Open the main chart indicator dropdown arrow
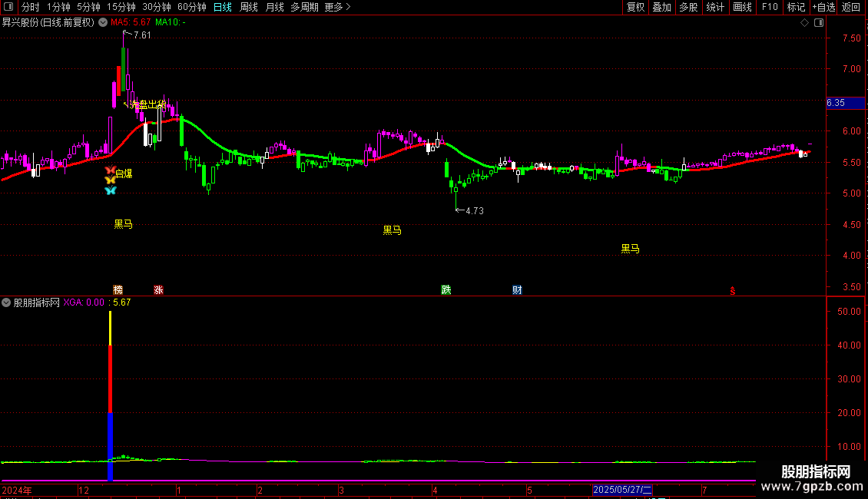The image size is (868, 499). coord(103,23)
